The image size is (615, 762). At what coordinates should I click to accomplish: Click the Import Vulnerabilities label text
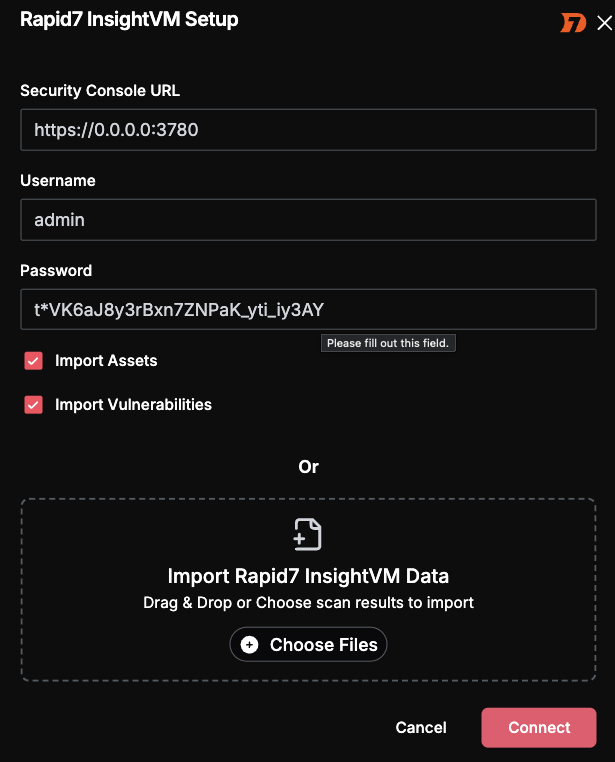(133, 404)
